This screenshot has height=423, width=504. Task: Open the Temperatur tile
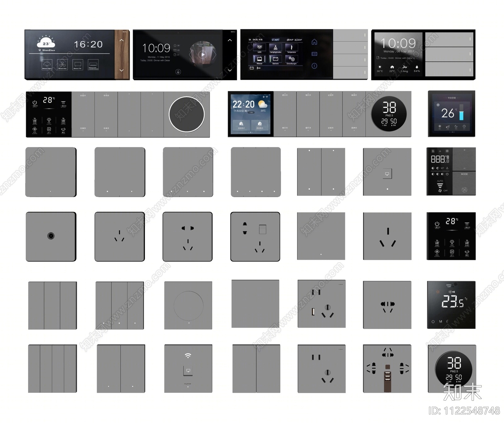point(292,48)
